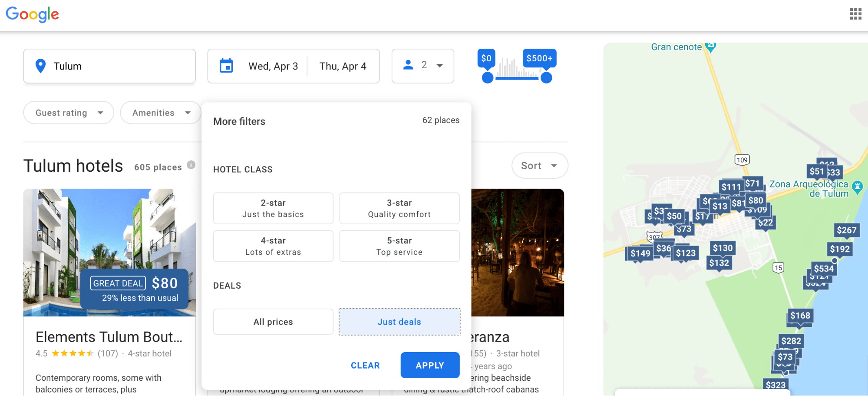Screen dimensions: 868x396
Task: Click the info icon beside 605 places
Action: coord(191,165)
